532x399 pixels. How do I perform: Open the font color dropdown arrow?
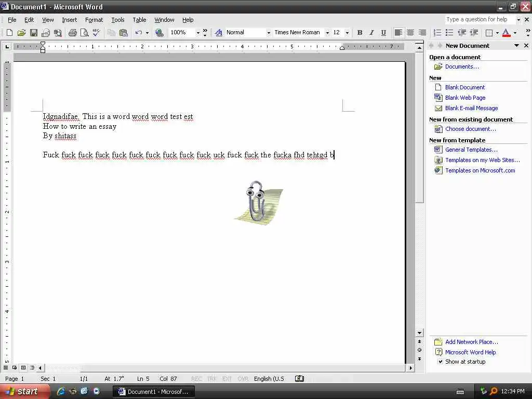pos(515,33)
